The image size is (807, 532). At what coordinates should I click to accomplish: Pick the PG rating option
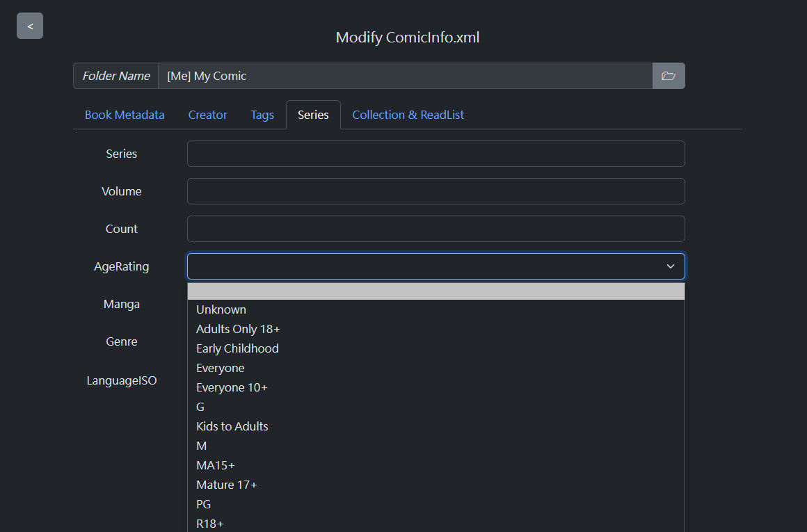point(436,504)
